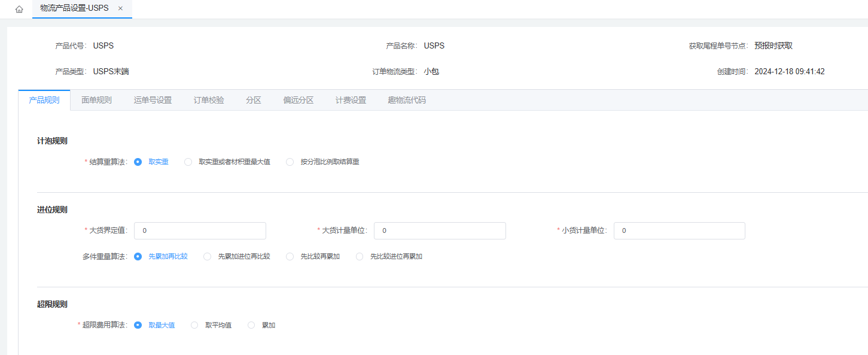Click the 小包 order logistics type value
Viewport: 868px width, 355px height.
[x=431, y=71]
